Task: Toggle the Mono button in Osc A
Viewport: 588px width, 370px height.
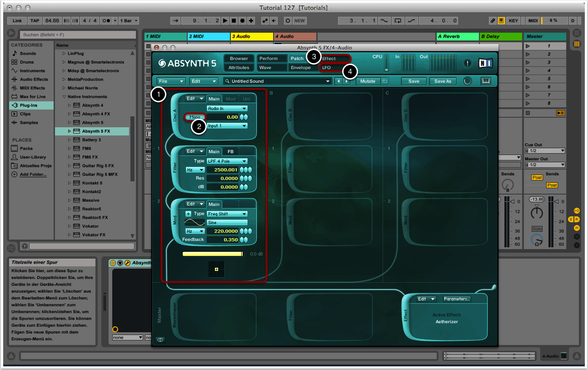Action: (x=194, y=117)
